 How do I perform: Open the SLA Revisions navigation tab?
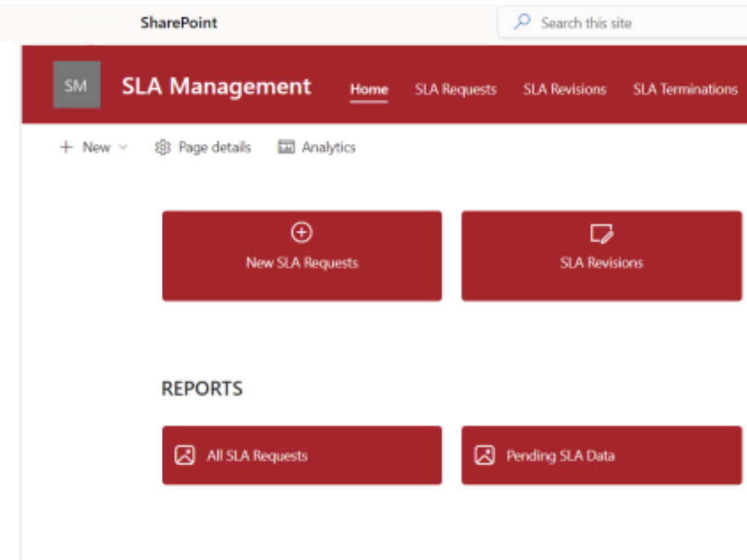coord(565,89)
